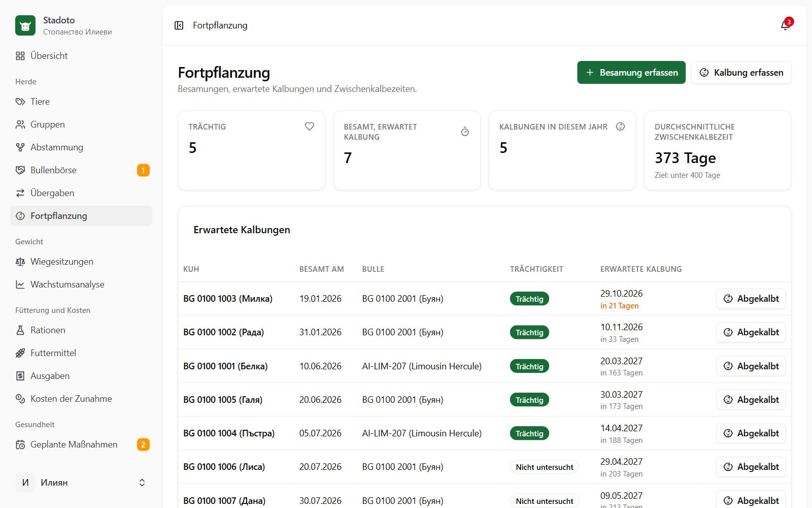The width and height of the screenshot is (812, 508).
Task: Mark Лиса as Abgekalbt
Action: point(751,467)
